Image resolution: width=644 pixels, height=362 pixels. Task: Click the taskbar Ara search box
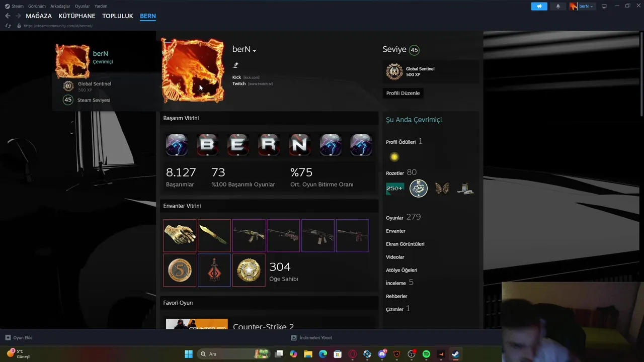pos(234,354)
